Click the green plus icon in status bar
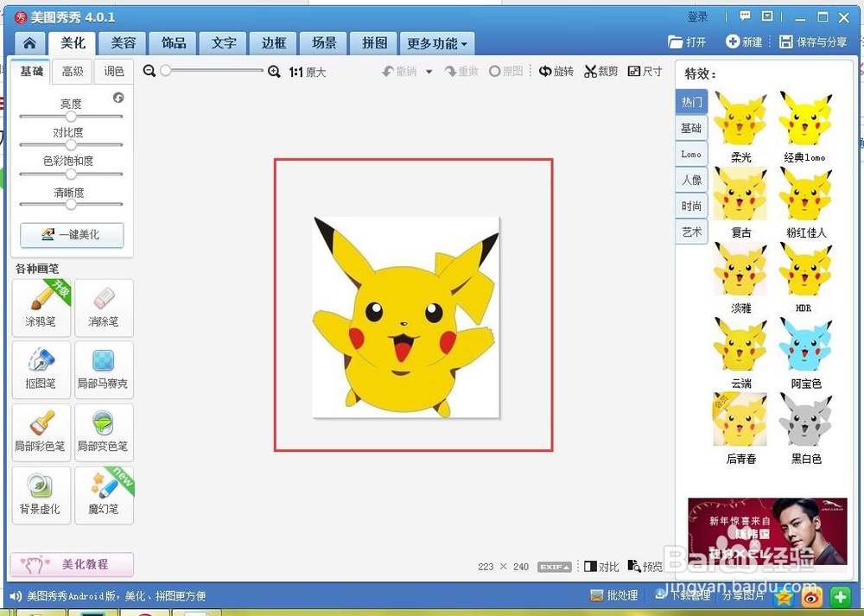The width and height of the screenshot is (864, 616). point(841,597)
